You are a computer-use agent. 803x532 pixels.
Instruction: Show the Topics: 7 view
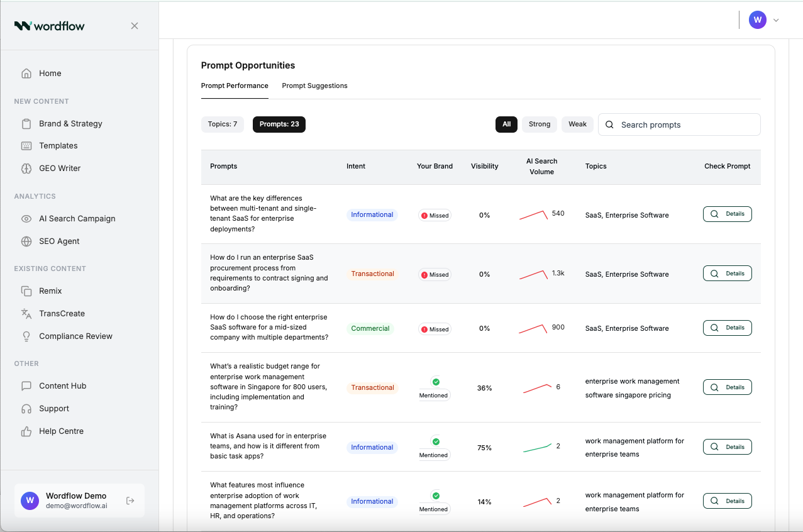[223, 125]
